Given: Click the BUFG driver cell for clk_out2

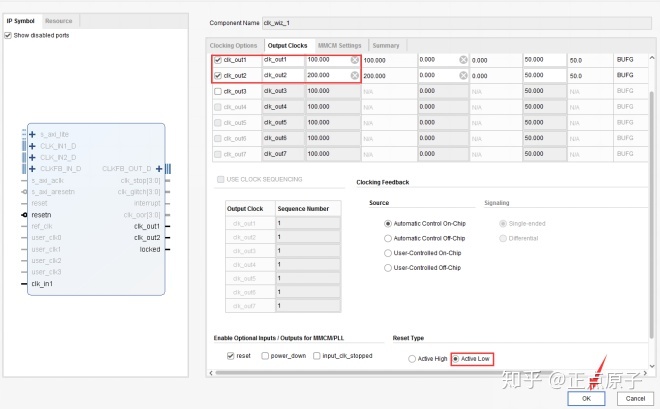Looking at the screenshot, I should [x=630, y=75].
